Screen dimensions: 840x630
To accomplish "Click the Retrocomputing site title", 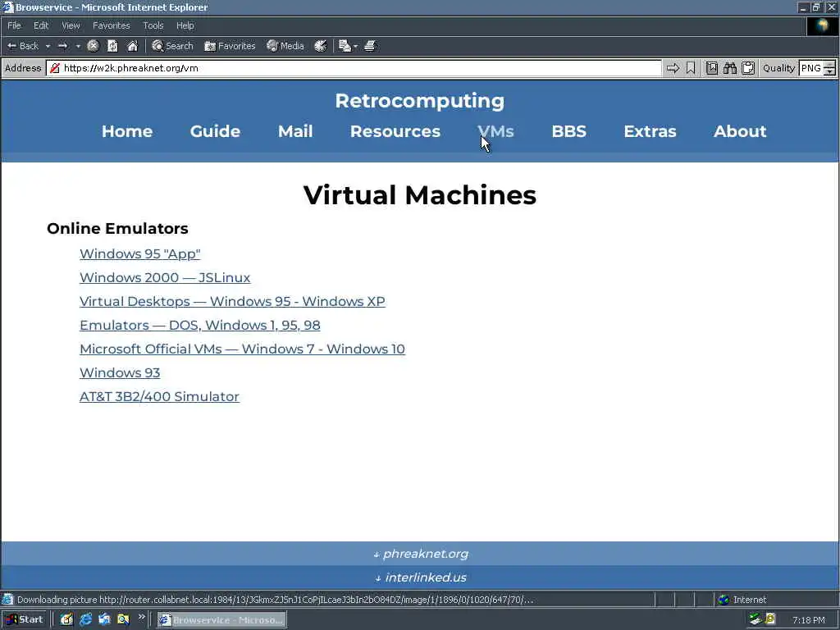I will [419, 101].
